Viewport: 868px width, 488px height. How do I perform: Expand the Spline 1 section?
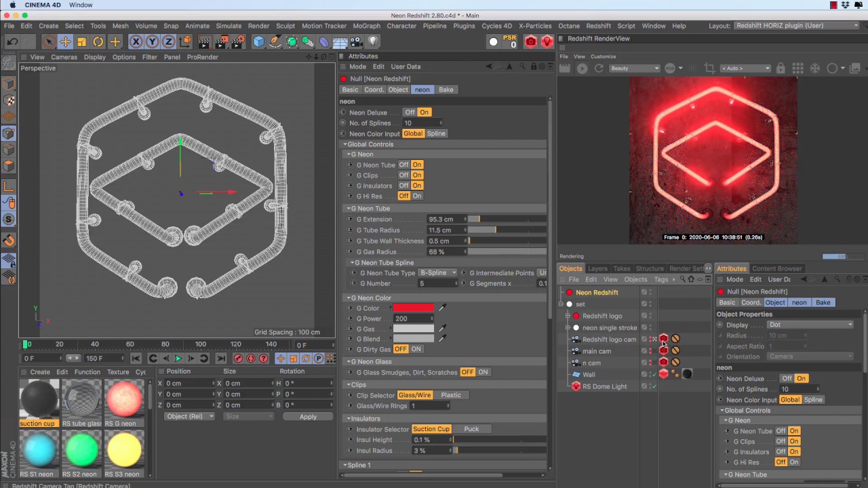(x=344, y=466)
